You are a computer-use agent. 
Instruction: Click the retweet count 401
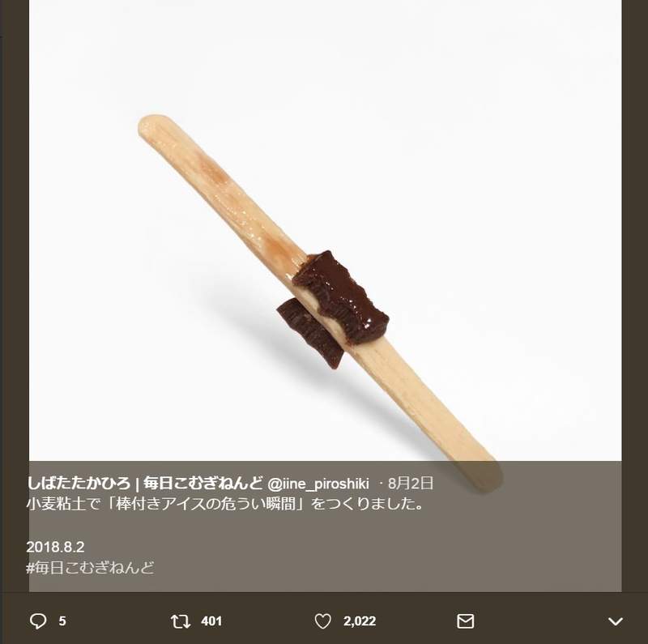pyautogui.click(x=211, y=621)
